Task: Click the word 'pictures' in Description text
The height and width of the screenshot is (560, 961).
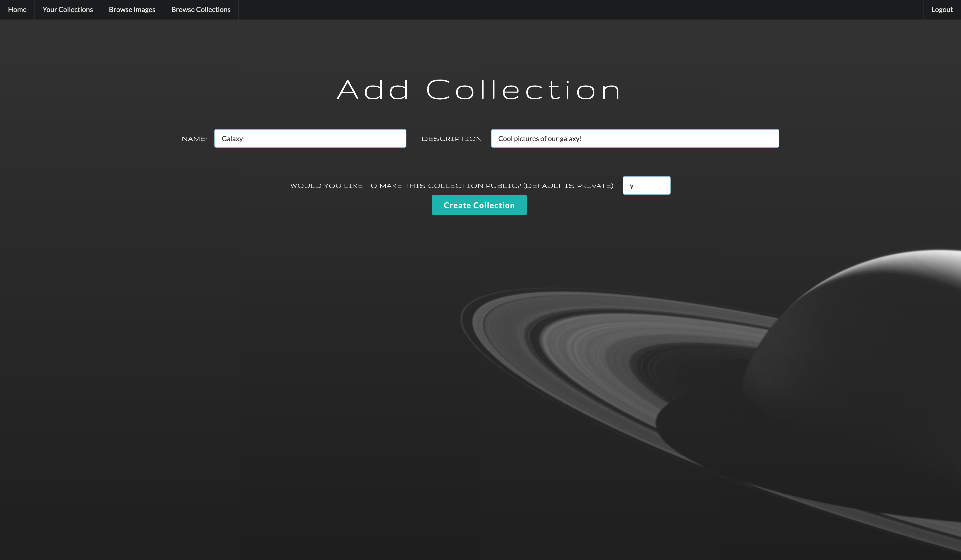Action: click(526, 139)
